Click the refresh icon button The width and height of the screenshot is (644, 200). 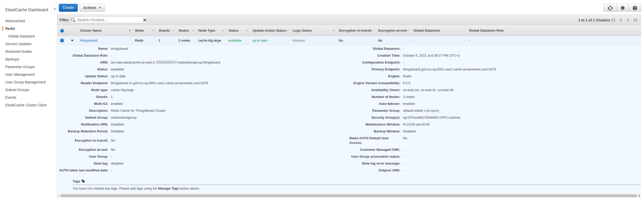click(610, 8)
